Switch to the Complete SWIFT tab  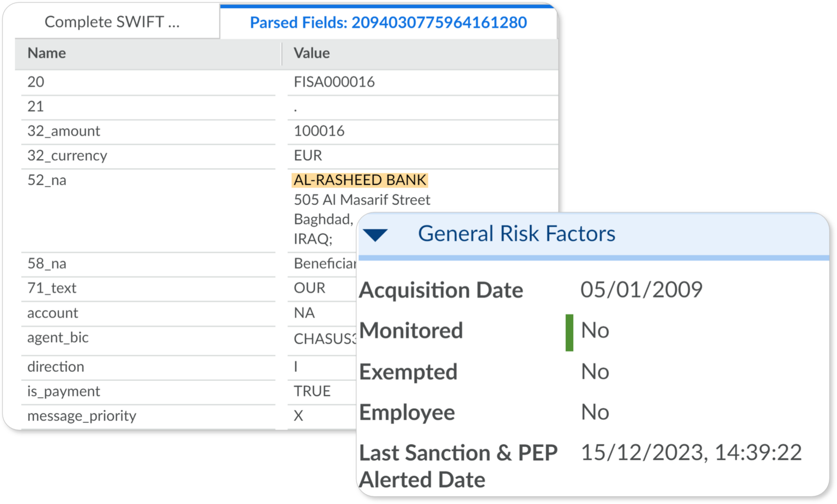coord(113,22)
